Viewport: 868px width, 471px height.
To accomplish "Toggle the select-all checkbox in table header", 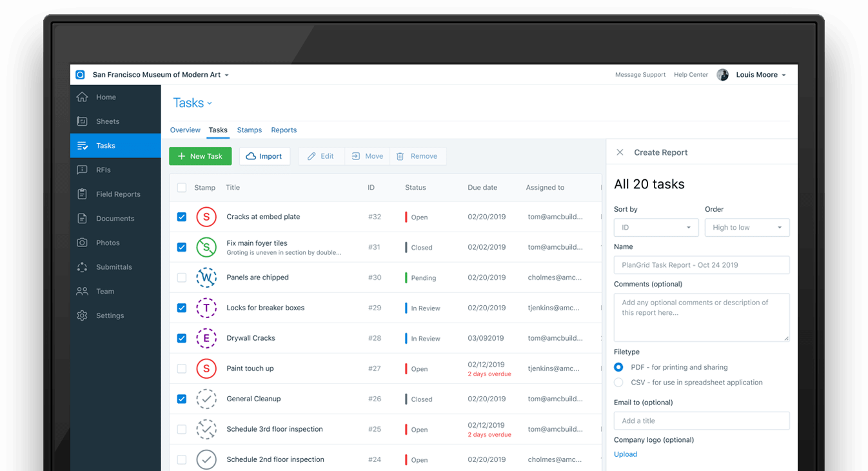I will pyautogui.click(x=182, y=188).
